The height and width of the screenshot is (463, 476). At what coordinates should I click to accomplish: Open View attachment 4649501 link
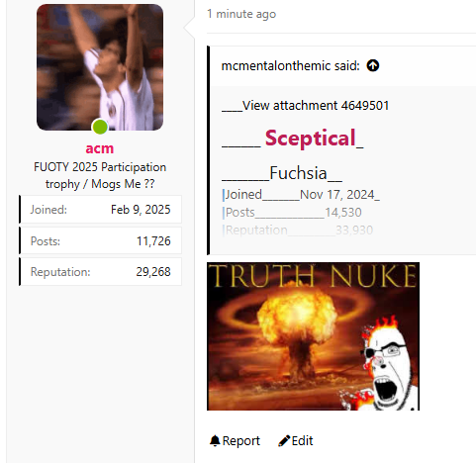[316, 106]
